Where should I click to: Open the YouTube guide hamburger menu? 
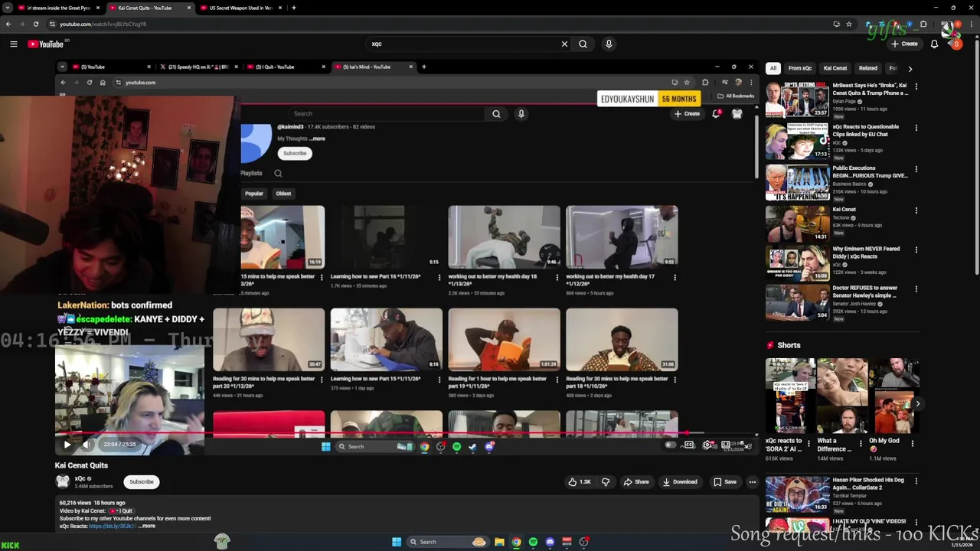coord(13,44)
